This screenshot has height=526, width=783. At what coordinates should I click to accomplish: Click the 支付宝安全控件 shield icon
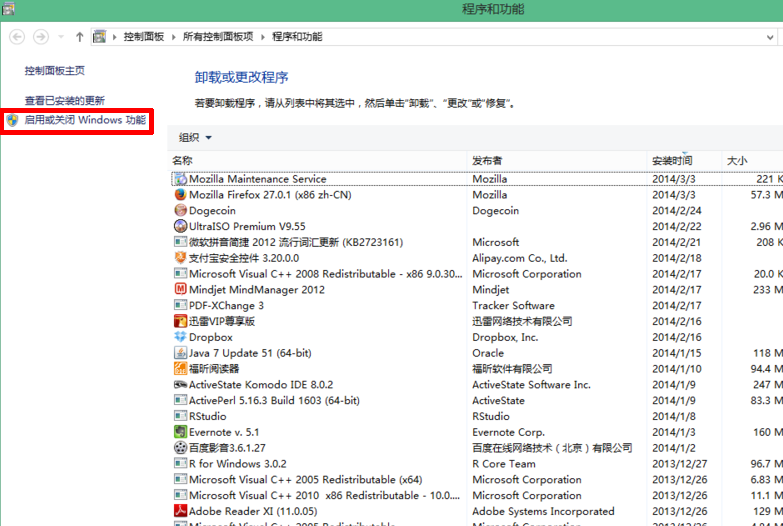180,258
